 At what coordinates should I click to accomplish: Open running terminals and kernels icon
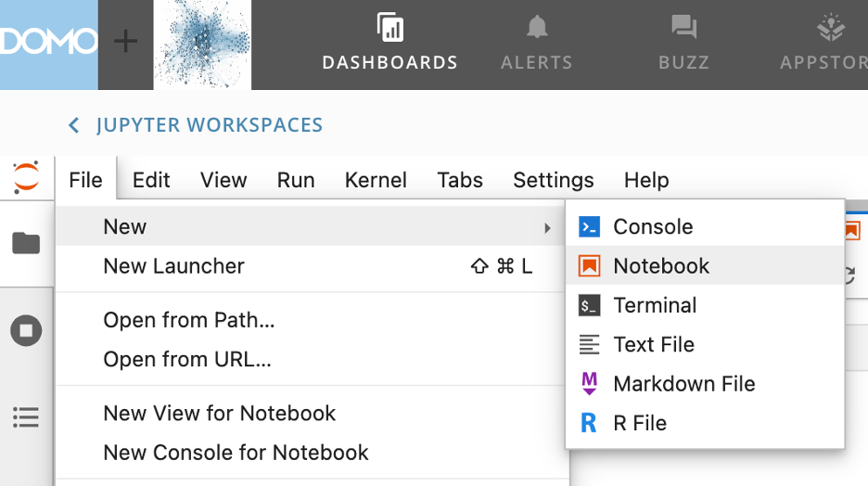pyautogui.click(x=26, y=330)
